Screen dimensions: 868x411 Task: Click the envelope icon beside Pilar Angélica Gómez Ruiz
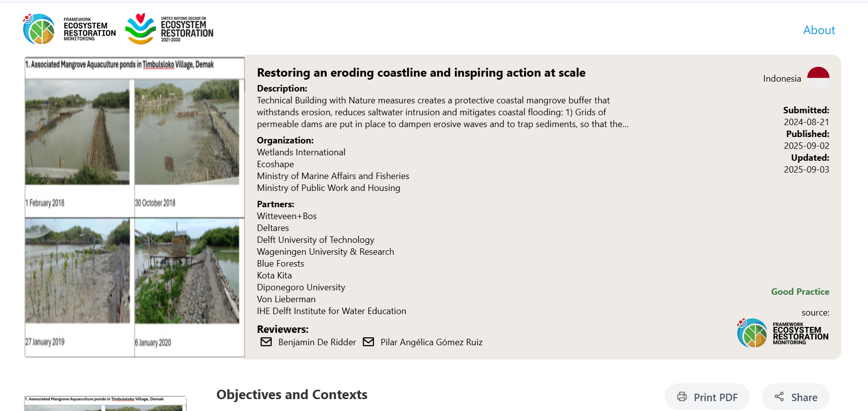(x=369, y=342)
